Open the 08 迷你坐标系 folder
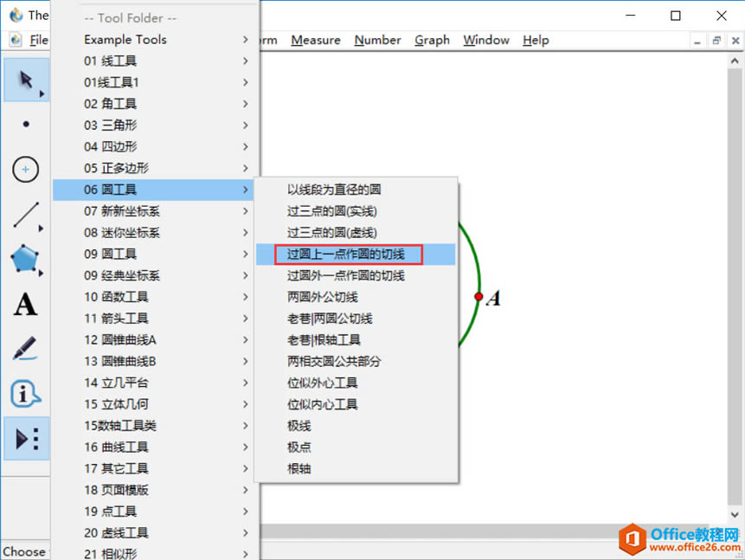Viewport: 745px width, 560px height. click(x=153, y=233)
